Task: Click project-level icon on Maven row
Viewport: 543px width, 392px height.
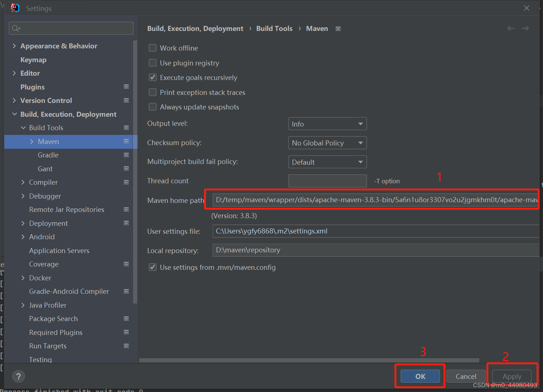Action: pyautogui.click(x=126, y=141)
